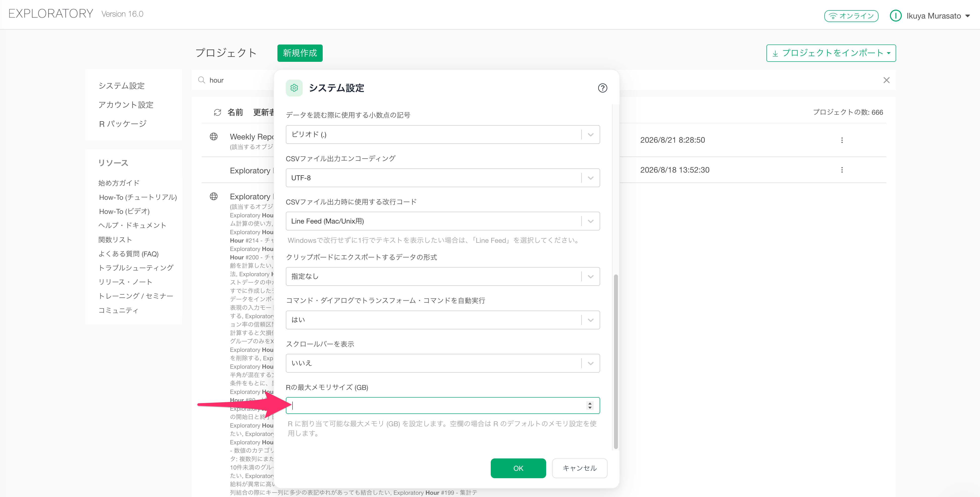Viewport: 980px width, 497px height.
Task: Open the decimal symbol dropdown showing ピリオド
Action: [x=443, y=135]
